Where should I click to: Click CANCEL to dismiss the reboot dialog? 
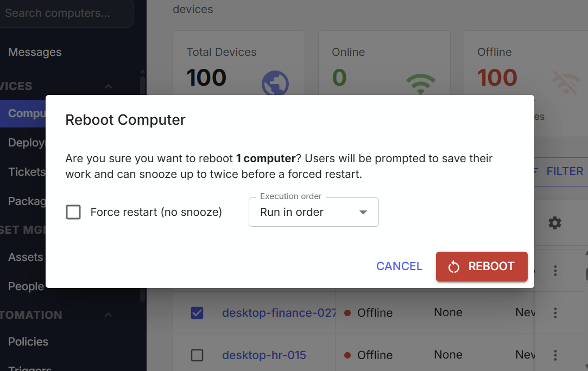tap(399, 266)
